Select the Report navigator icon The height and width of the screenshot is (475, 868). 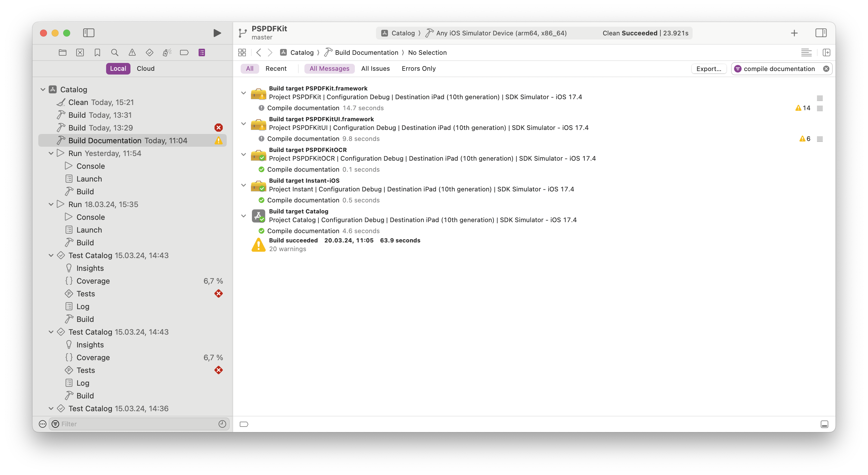click(201, 52)
